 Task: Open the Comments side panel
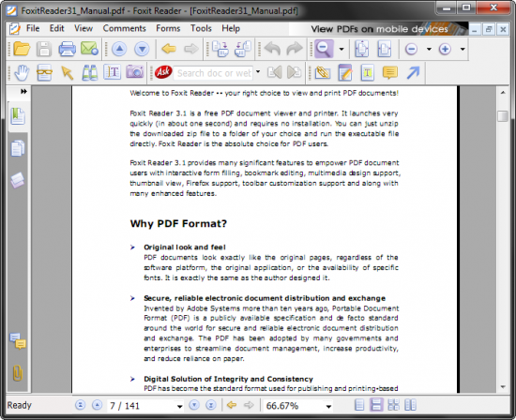[18, 341]
